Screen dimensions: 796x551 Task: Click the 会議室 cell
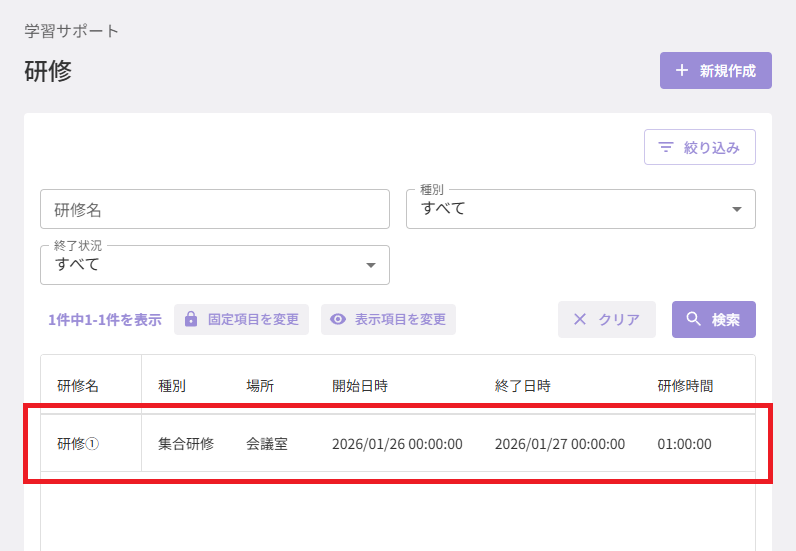(267, 444)
